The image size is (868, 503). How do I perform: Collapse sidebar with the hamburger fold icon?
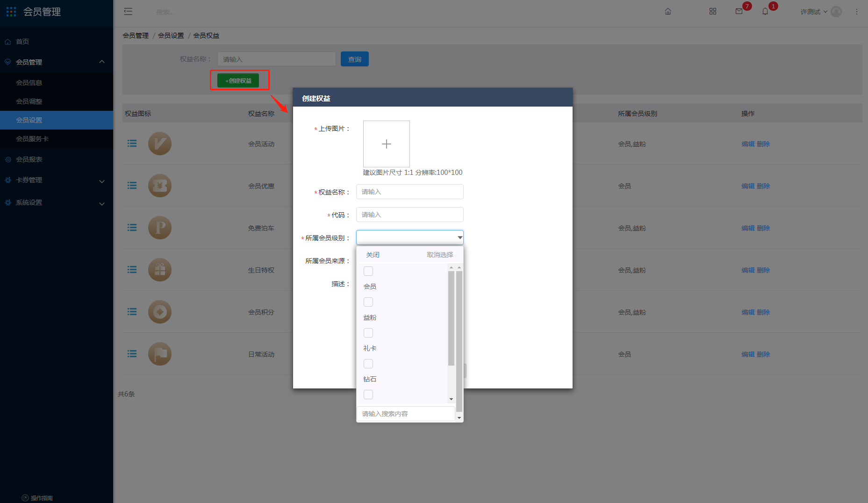(128, 12)
